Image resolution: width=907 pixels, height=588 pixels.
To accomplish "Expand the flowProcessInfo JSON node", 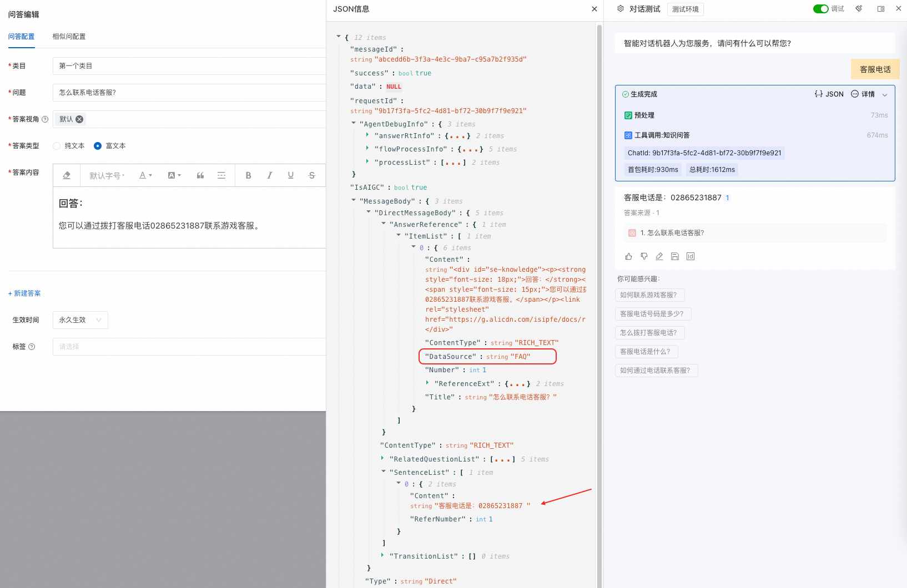I will (x=367, y=149).
